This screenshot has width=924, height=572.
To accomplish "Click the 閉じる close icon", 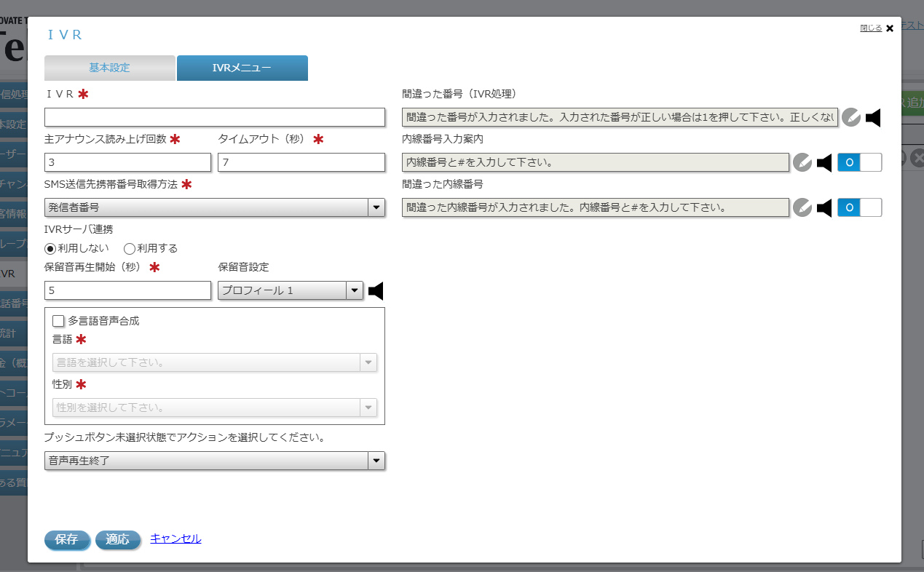I will pos(889,28).
